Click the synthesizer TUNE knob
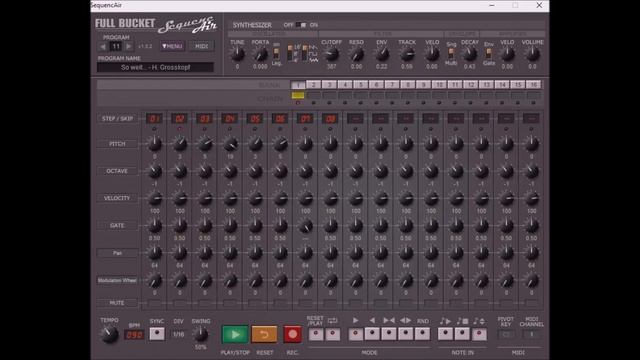This screenshot has width=640, height=360. click(x=238, y=54)
